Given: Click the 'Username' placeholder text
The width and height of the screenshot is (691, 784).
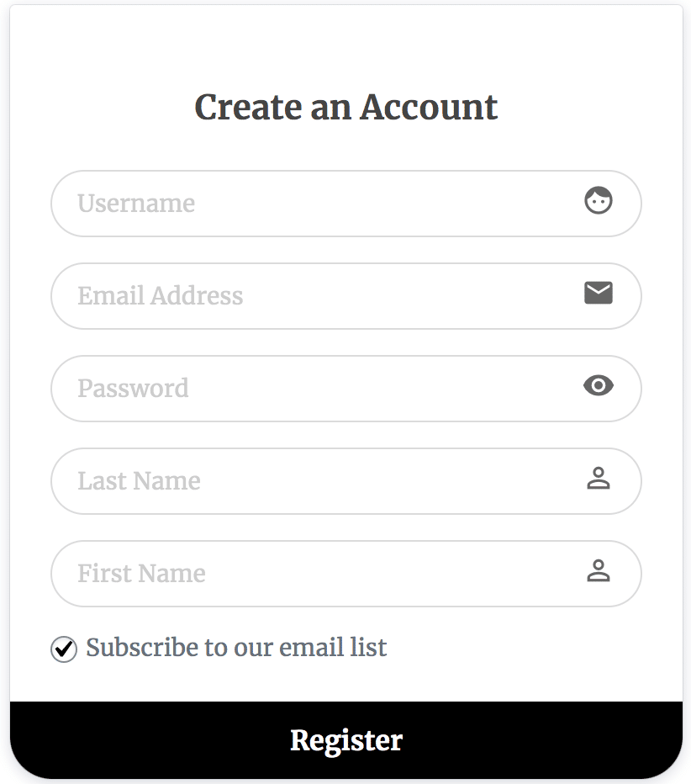Looking at the screenshot, I should [x=136, y=204].
